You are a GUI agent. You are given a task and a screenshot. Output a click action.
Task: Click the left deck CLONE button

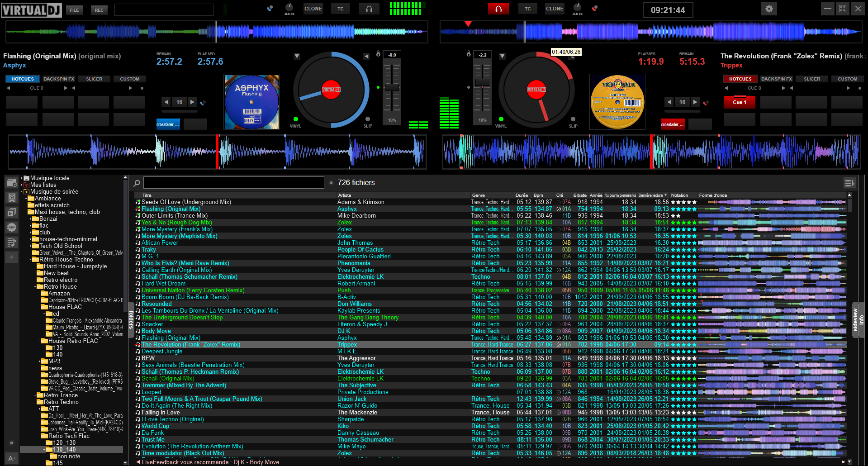(313, 9)
